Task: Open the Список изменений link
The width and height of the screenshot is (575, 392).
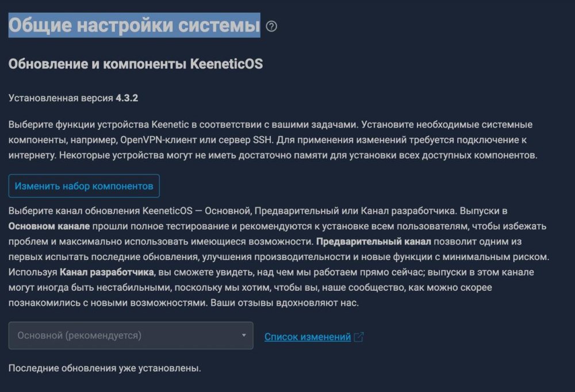Action: pos(308,337)
